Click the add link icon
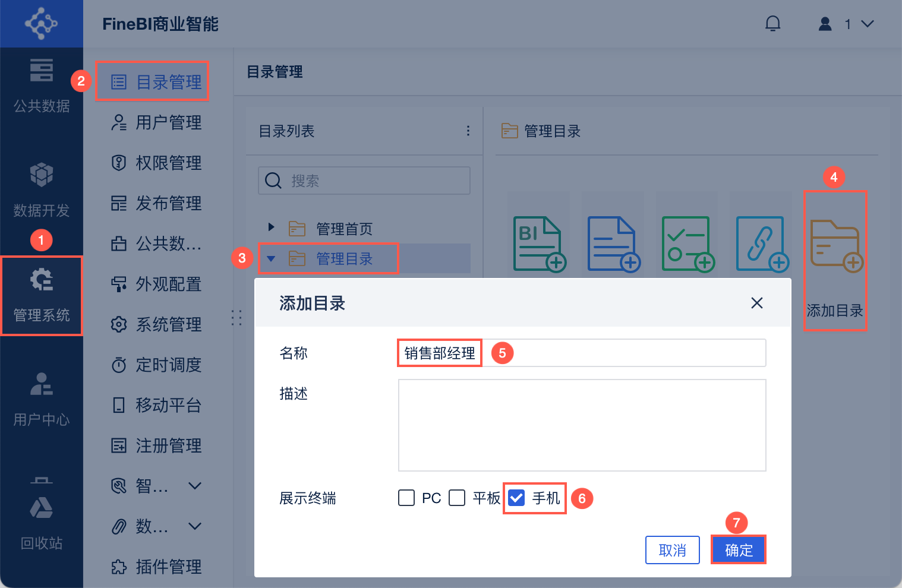The image size is (902, 588). (762, 244)
